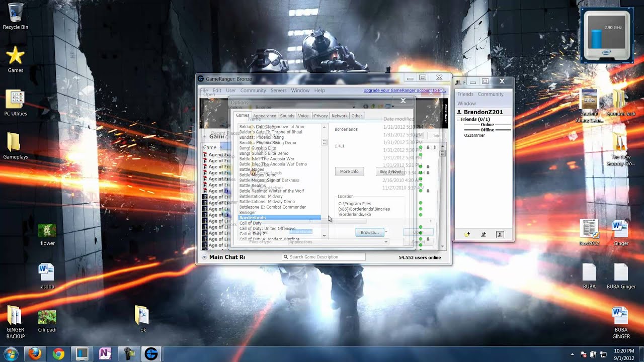The image size is (644, 362).
Task: Open OneNote from the taskbar
Action: [x=105, y=354]
